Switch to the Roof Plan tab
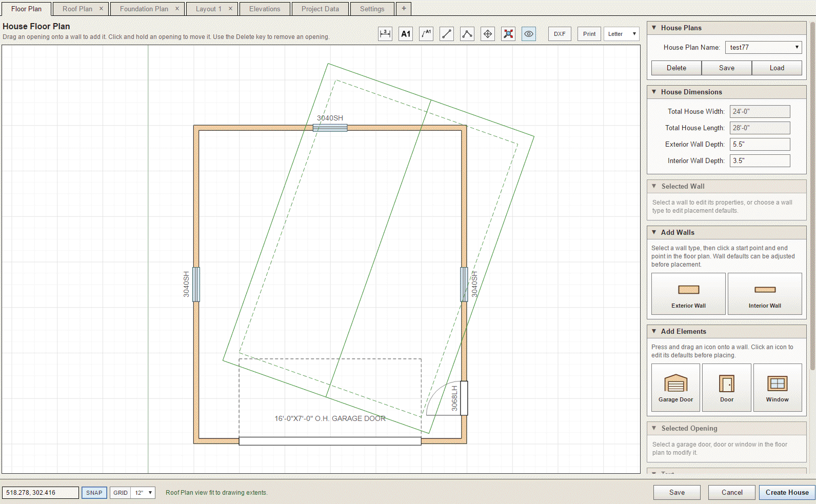The image size is (816, 504). tap(77, 9)
